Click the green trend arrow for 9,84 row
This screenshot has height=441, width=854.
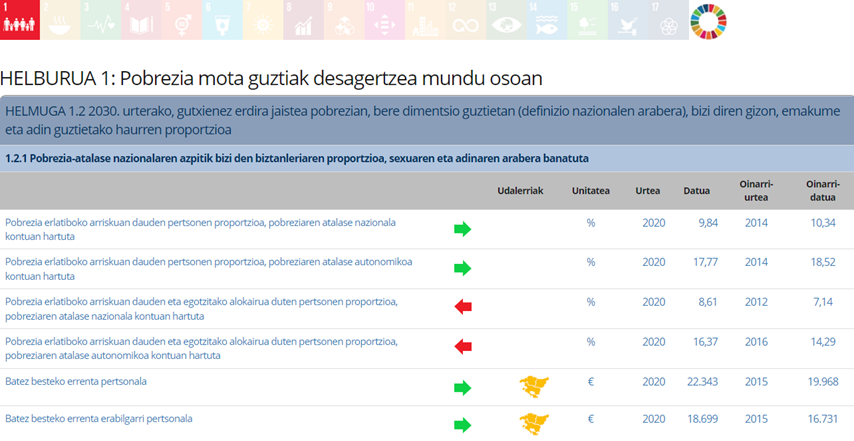click(x=462, y=229)
